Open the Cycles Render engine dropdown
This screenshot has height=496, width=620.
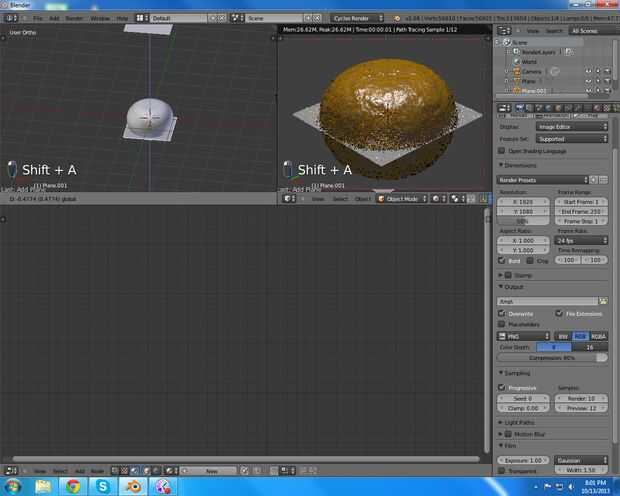[x=357, y=18]
